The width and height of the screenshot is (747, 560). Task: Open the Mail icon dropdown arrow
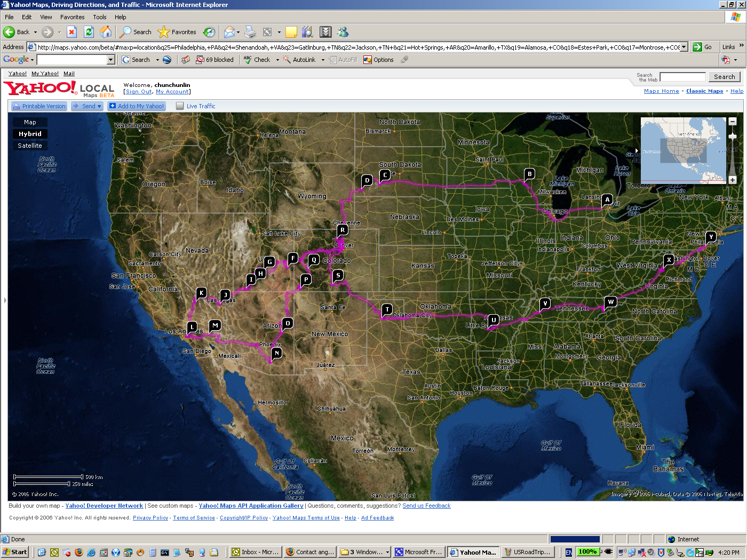(x=238, y=32)
